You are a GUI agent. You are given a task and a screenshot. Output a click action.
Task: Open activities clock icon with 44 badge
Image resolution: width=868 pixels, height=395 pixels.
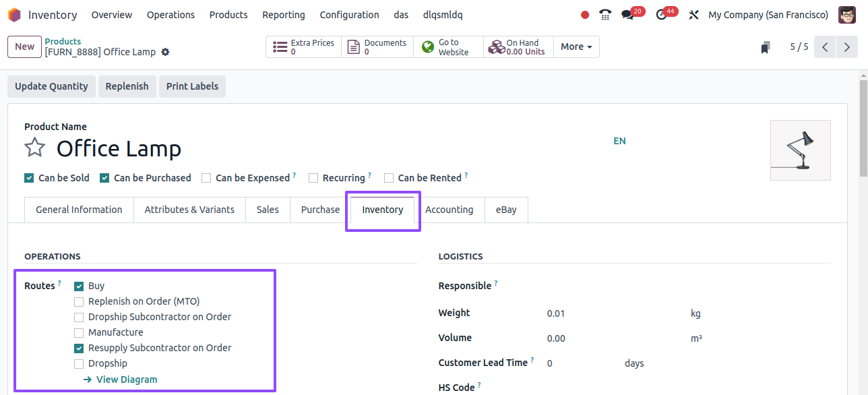(661, 15)
